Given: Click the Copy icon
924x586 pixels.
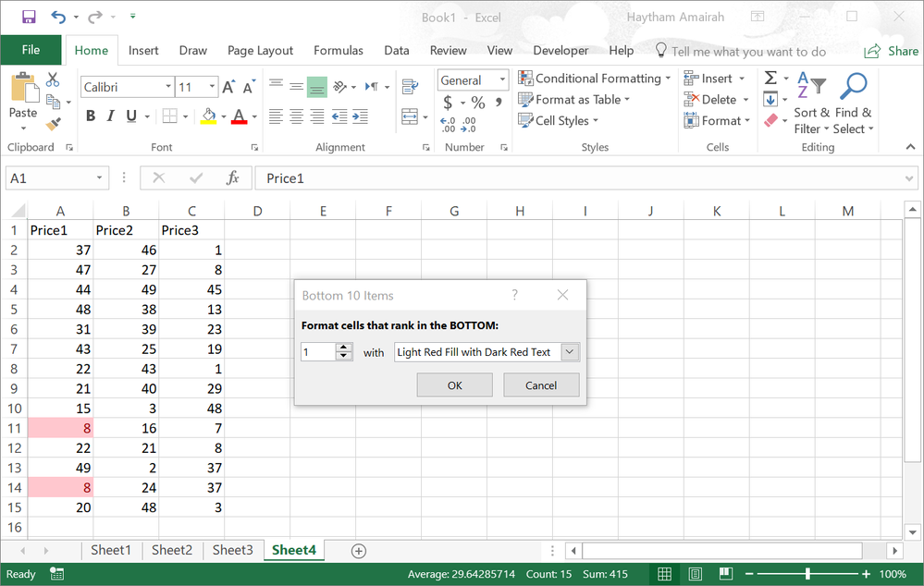Looking at the screenshot, I should tap(53, 102).
